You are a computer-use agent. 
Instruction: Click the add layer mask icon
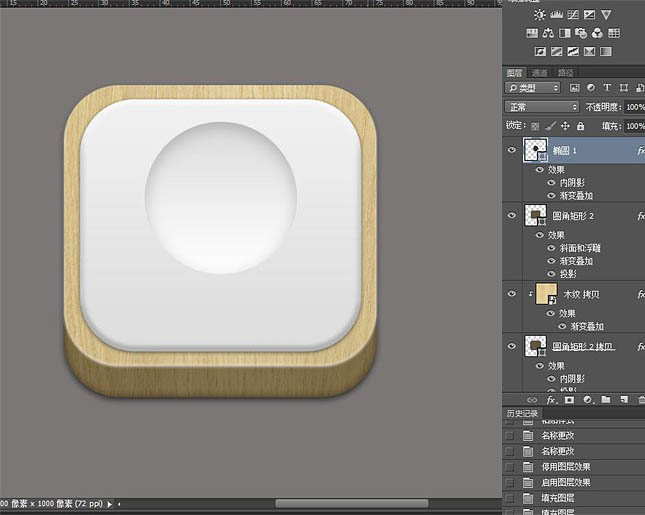coord(569,400)
